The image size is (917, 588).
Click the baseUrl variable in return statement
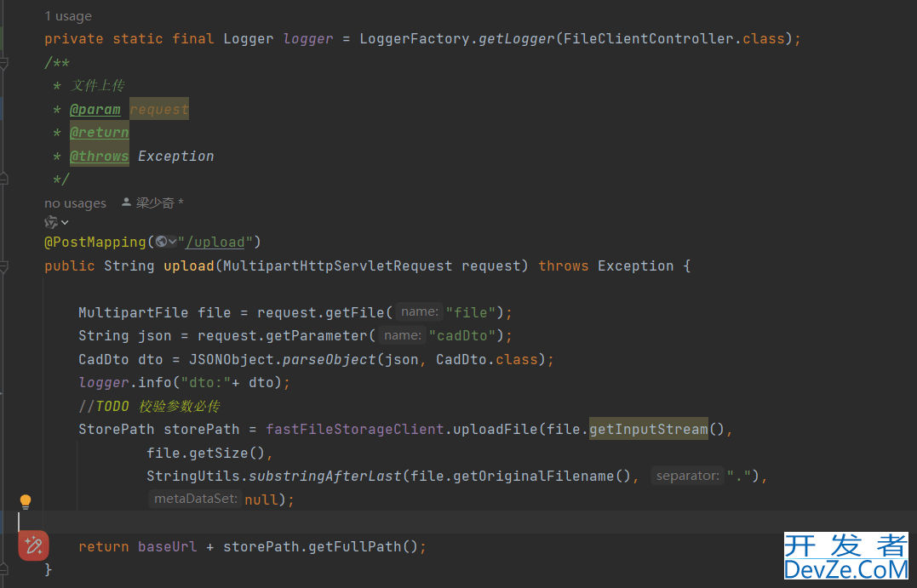(x=167, y=546)
